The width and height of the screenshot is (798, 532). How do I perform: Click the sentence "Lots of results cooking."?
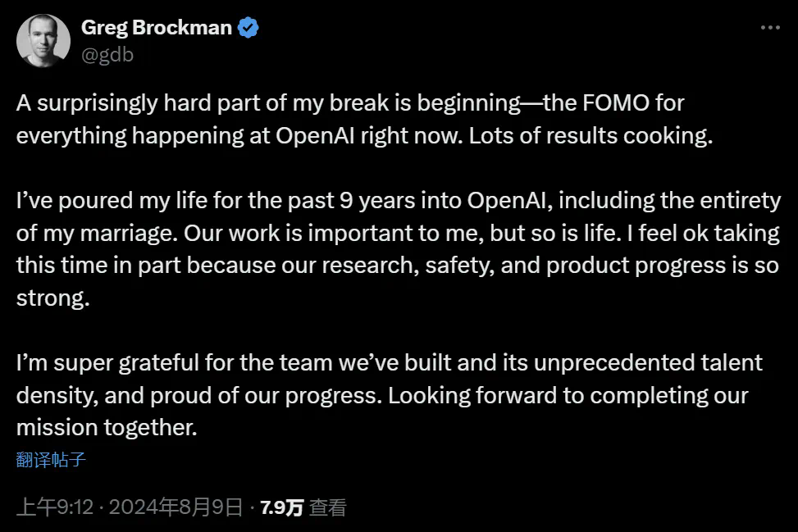pyautogui.click(x=590, y=135)
